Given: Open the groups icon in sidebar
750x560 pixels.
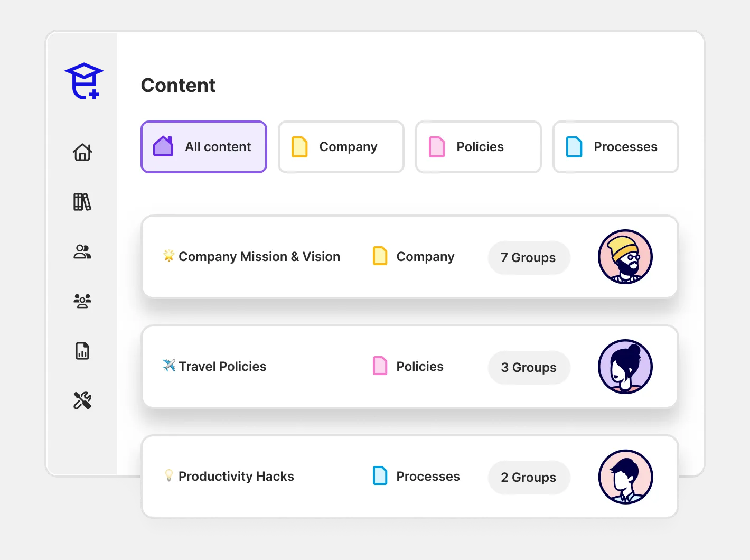Looking at the screenshot, I should click(82, 301).
